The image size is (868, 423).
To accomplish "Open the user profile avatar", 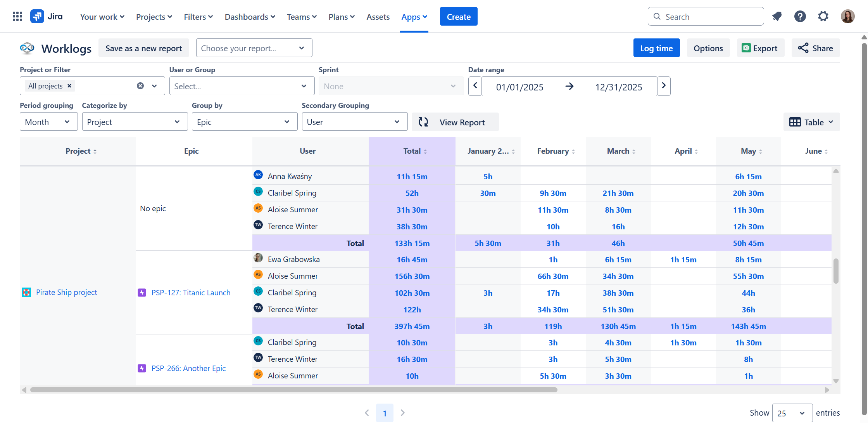I will click(x=848, y=16).
